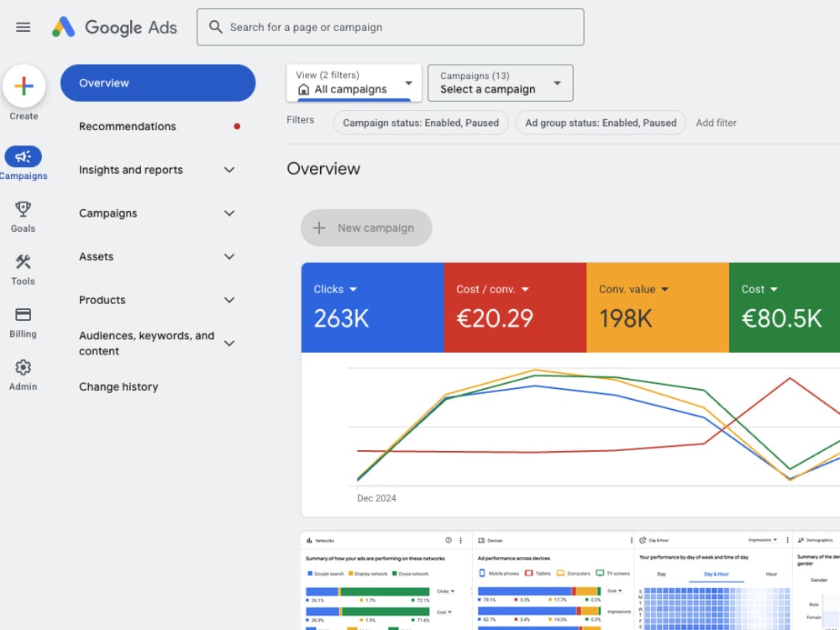
Task: Click the house icon beside All campaigns
Action: click(304, 90)
